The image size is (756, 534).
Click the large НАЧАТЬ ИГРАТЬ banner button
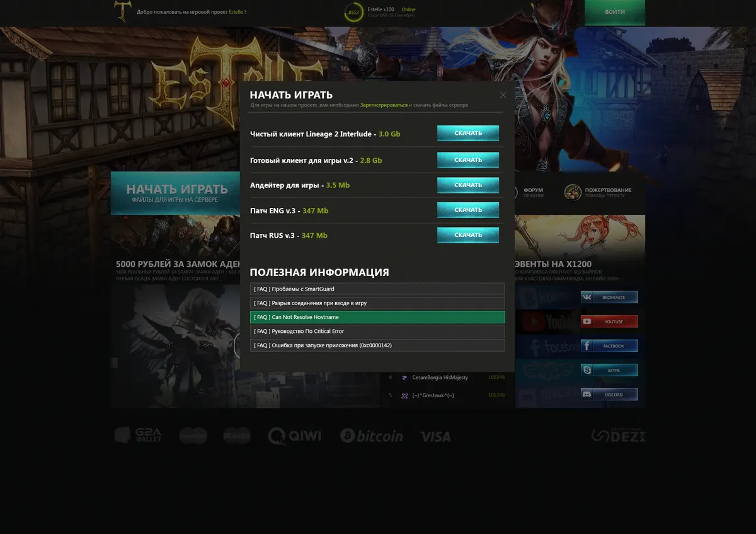175,193
